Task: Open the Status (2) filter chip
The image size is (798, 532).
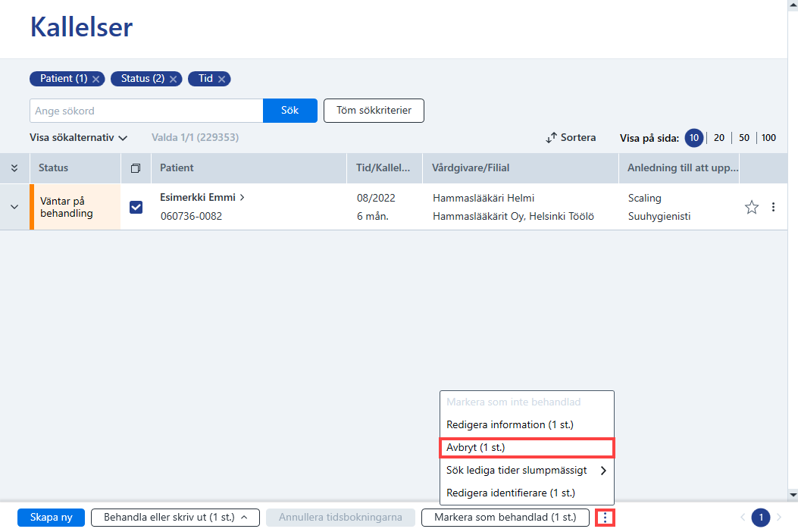Action: [x=142, y=79]
